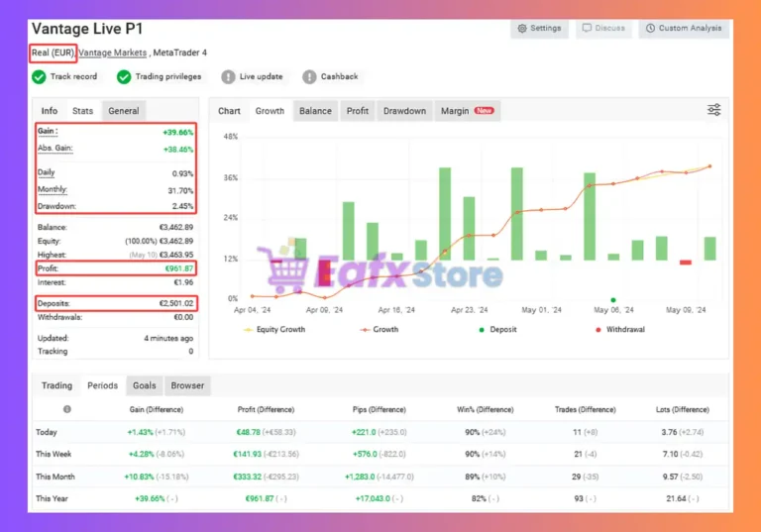Select the Margin tab with New badge
761x532 pixels.
pos(467,111)
